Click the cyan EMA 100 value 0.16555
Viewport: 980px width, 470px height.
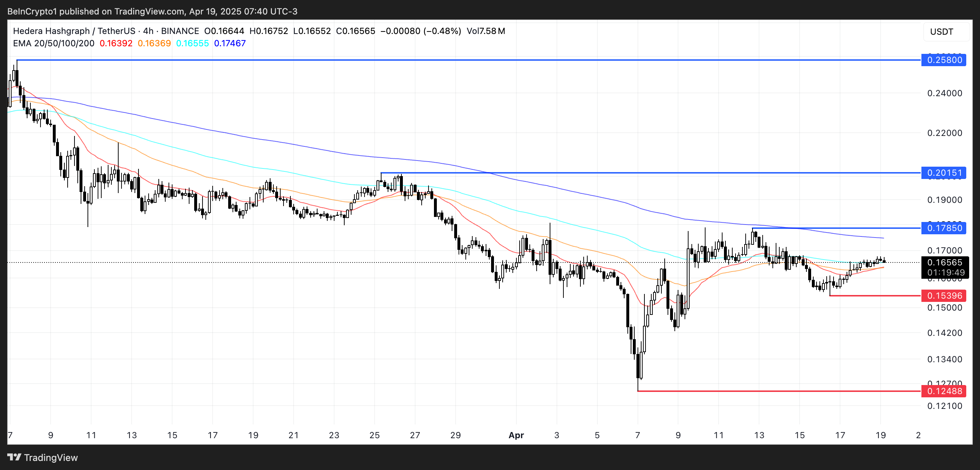coord(192,43)
